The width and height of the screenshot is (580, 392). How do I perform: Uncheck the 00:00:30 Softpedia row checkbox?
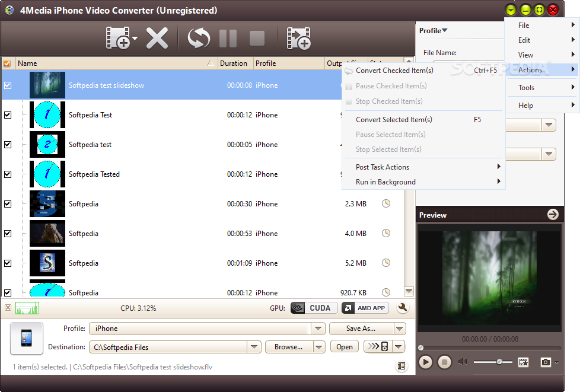[8, 204]
